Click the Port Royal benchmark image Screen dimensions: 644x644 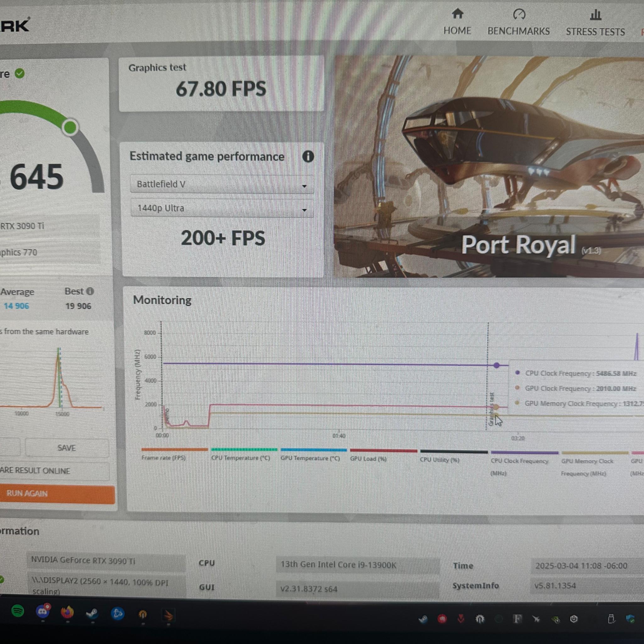pyautogui.click(x=489, y=167)
